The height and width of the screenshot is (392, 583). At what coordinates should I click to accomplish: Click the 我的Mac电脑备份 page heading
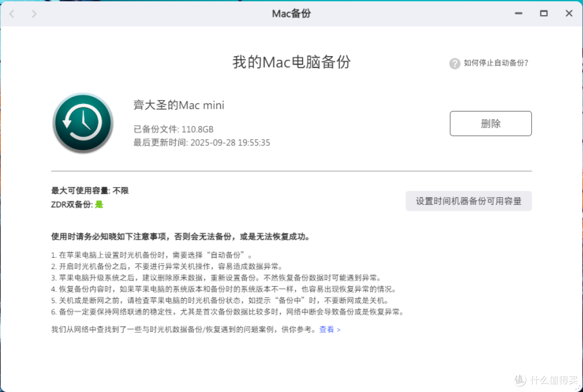pos(291,63)
